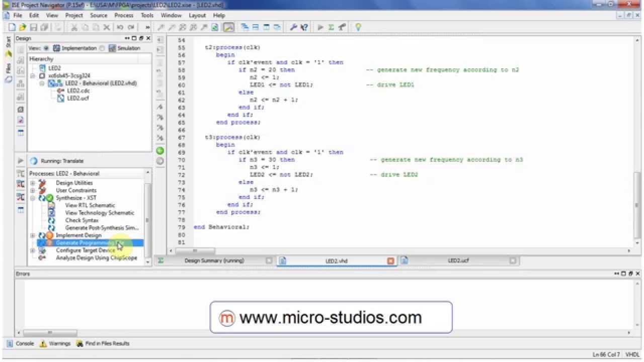644x362 pixels.
Task: Click the Delete X toolbar icon
Action: point(106,27)
